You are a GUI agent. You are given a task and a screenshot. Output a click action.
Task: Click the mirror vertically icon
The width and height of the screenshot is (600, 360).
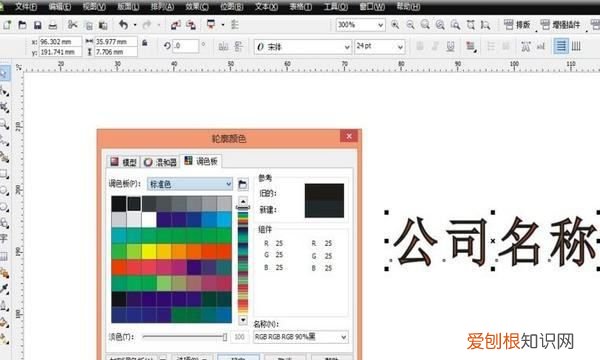click(x=238, y=47)
